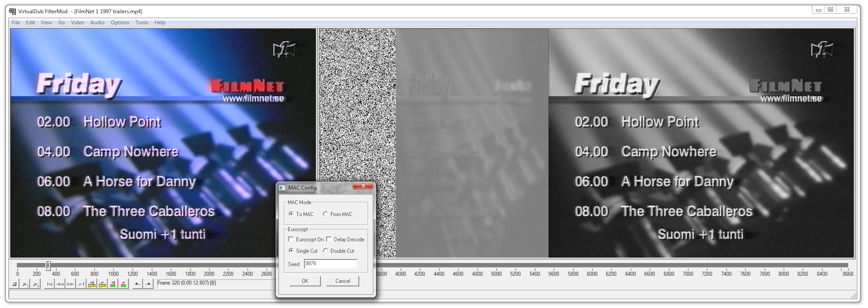
Task: Go to next keyframe (yellow key icon)
Action: point(102,284)
